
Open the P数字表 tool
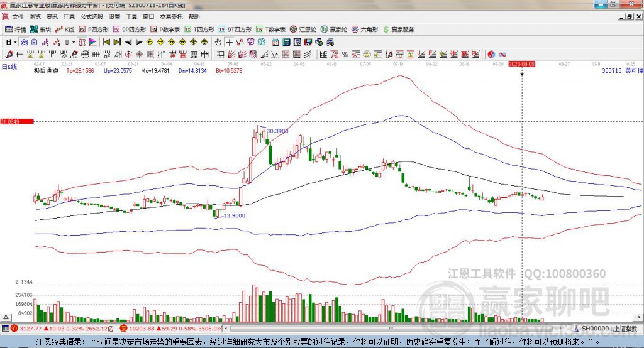coord(165,30)
